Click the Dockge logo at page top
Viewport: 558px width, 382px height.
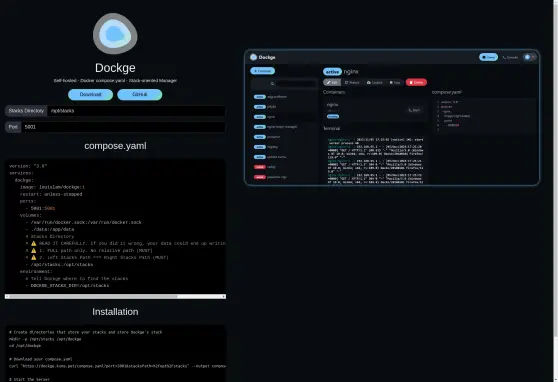tap(115, 33)
